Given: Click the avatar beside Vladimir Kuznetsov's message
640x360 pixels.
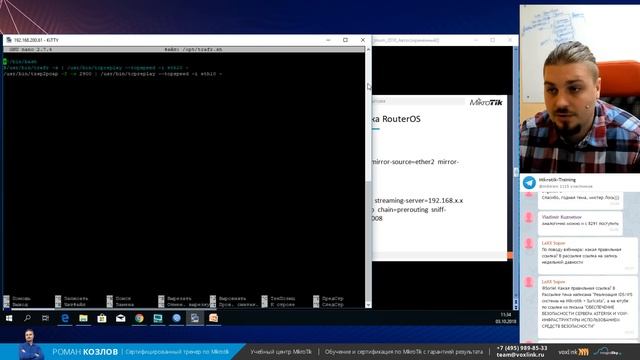Looking at the screenshot, I should point(529,217).
